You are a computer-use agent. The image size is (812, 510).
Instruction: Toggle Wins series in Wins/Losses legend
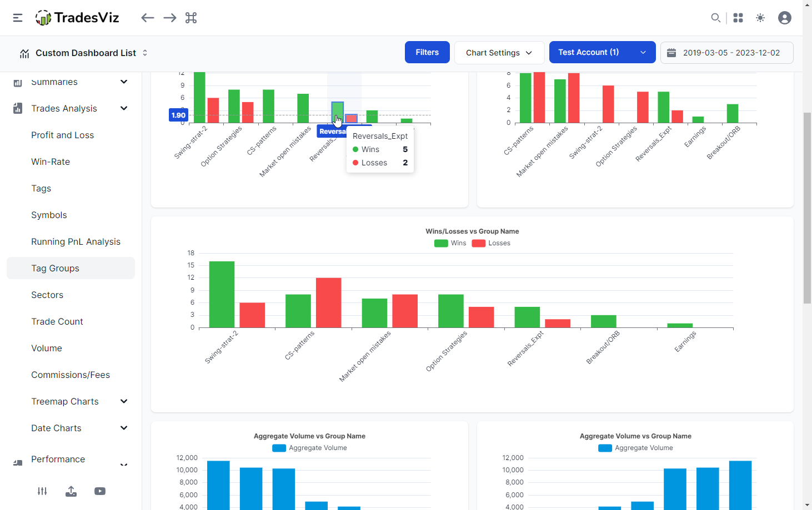(x=450, y=243)
